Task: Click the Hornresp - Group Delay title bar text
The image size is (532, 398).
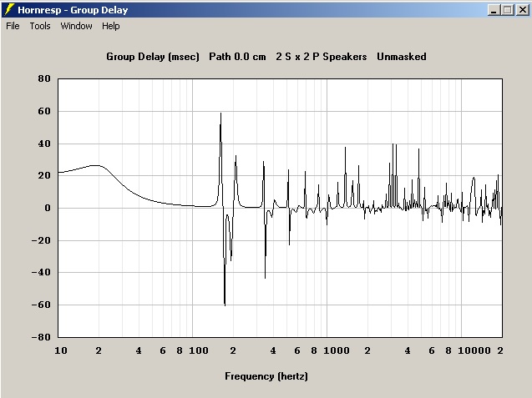Action: 73,10
